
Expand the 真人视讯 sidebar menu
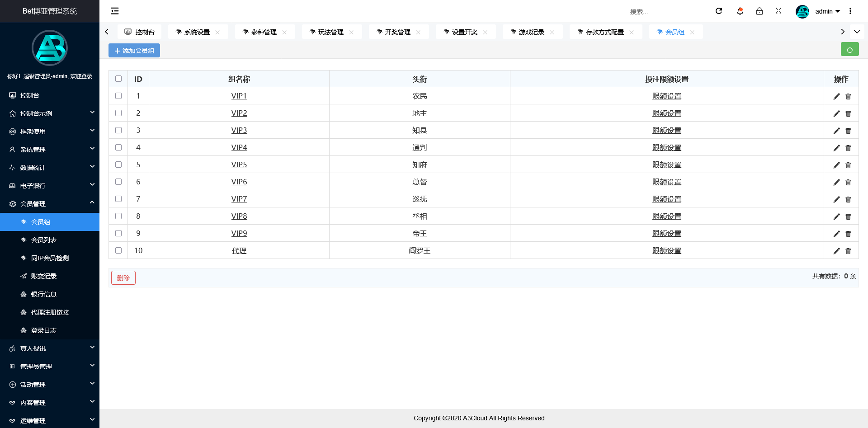pos(50,348)
